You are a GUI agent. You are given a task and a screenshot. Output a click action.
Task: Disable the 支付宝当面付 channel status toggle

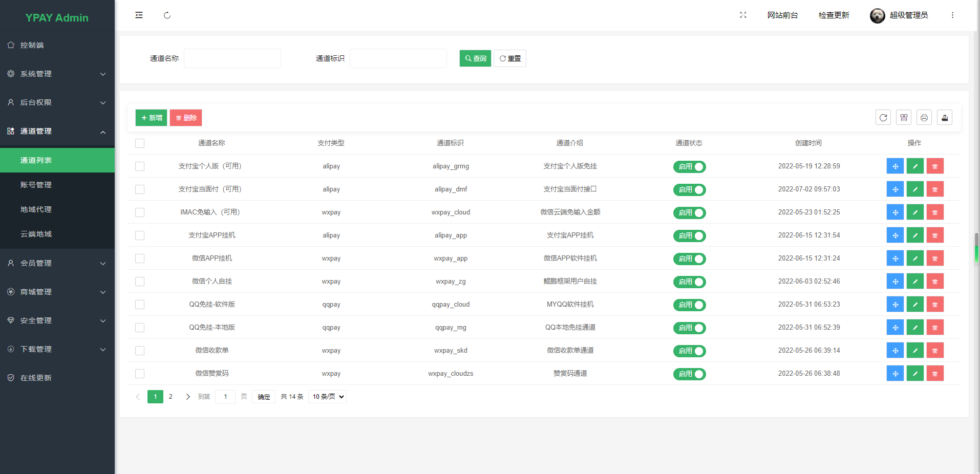click(689, 189)
